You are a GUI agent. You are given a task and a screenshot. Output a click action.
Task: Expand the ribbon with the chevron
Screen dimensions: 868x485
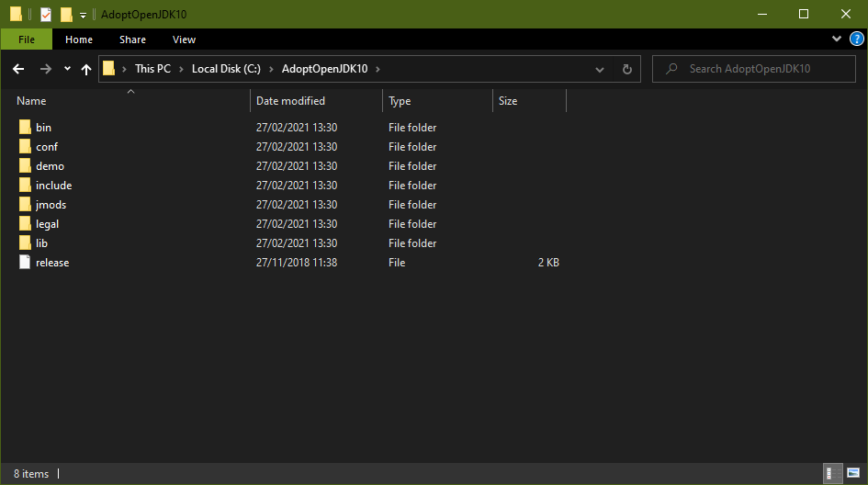(837, 39)
